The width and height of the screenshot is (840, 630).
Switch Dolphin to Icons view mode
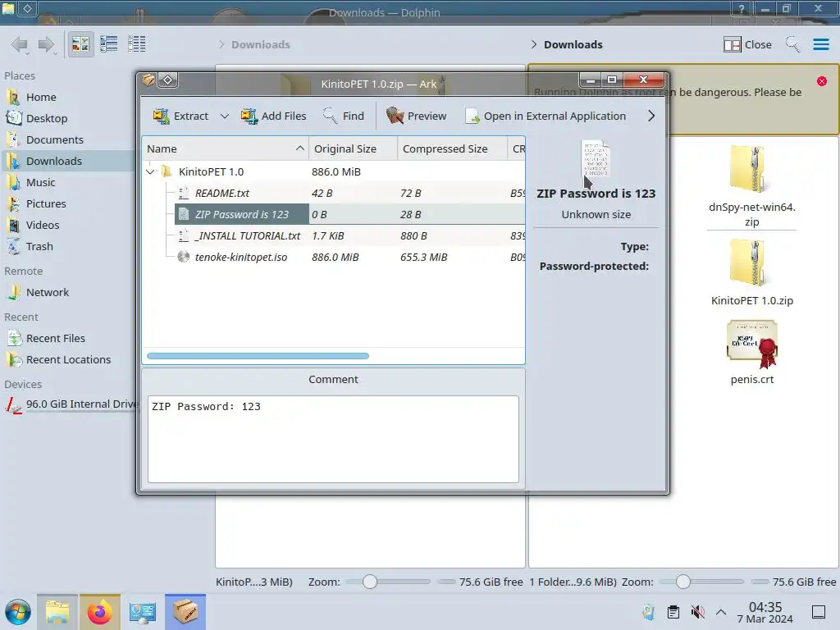pos(80,44)
